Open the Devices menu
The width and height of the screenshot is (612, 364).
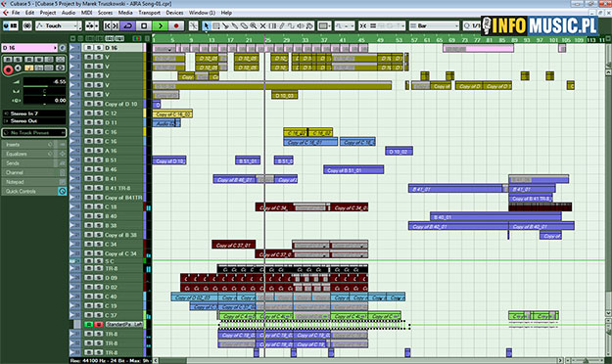click(174, 13)
